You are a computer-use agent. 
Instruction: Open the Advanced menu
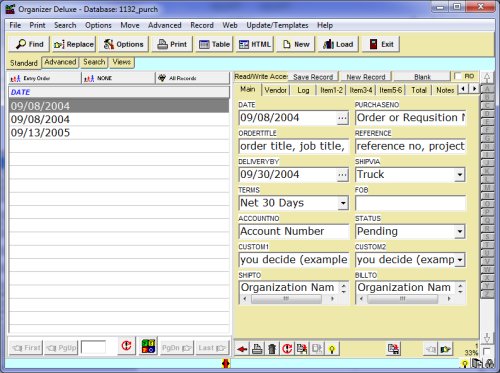point(165,25)
